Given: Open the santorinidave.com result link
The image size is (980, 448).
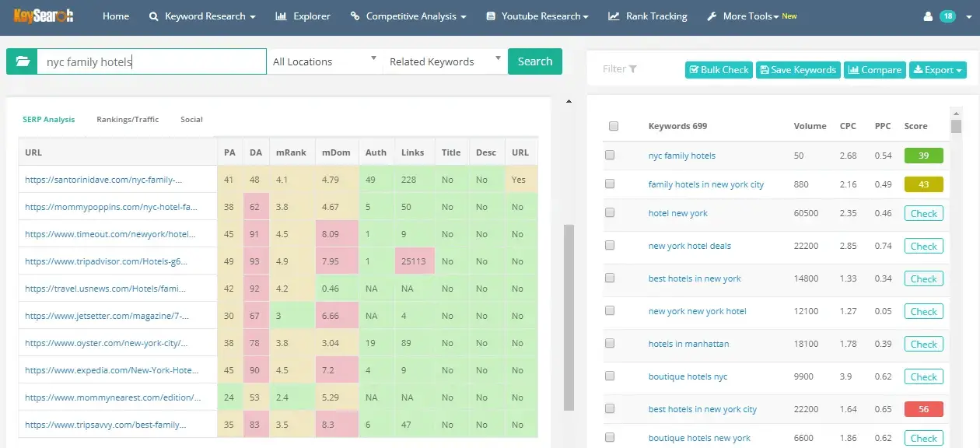Looking at the screenshot, I should coord(103,180).
